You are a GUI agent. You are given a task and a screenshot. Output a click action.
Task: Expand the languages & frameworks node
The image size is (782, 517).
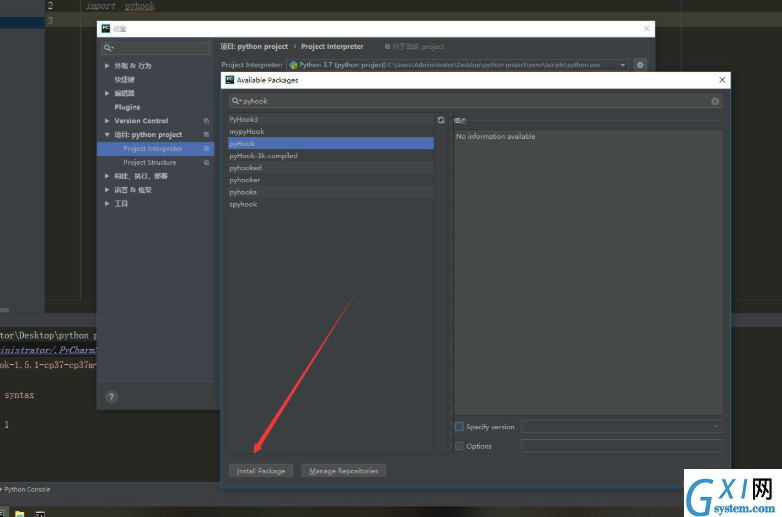pos(107,190)
